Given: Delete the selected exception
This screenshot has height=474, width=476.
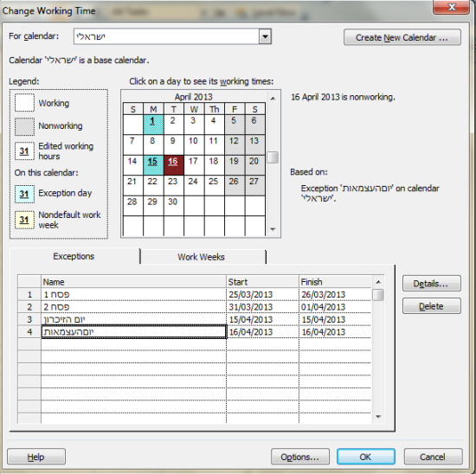Looking at the screenshot, I should point(431,306).
